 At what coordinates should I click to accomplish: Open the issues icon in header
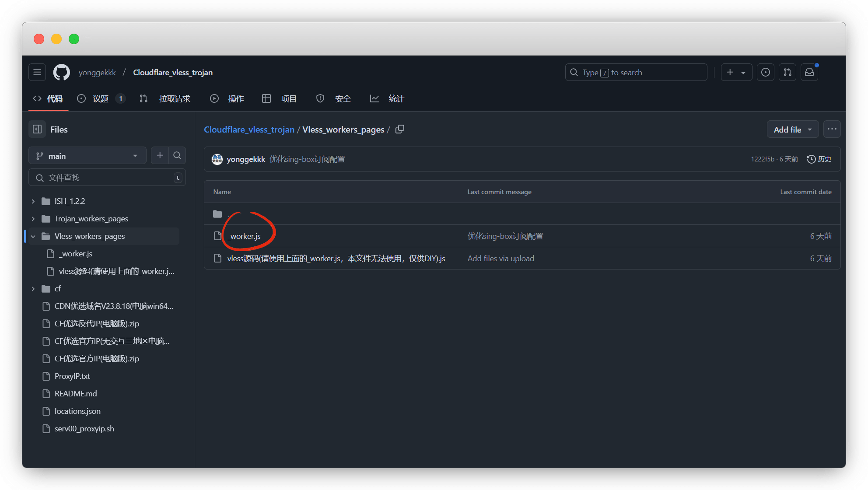(766, 73)
